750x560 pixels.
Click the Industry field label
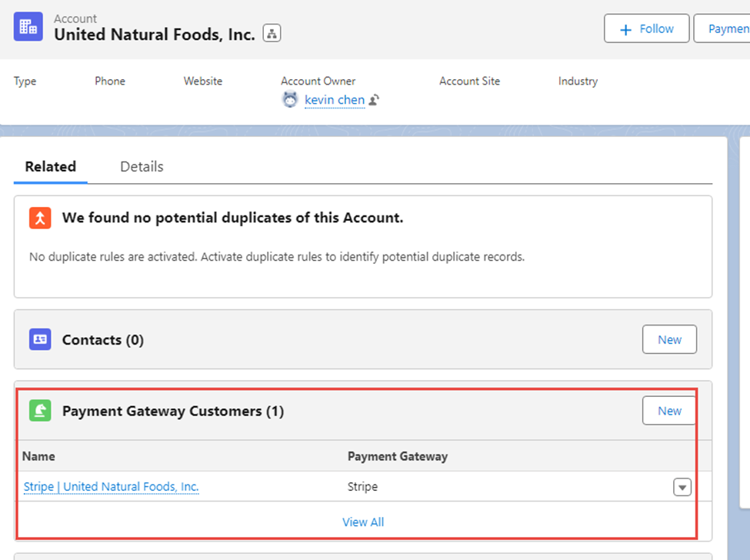578,82
